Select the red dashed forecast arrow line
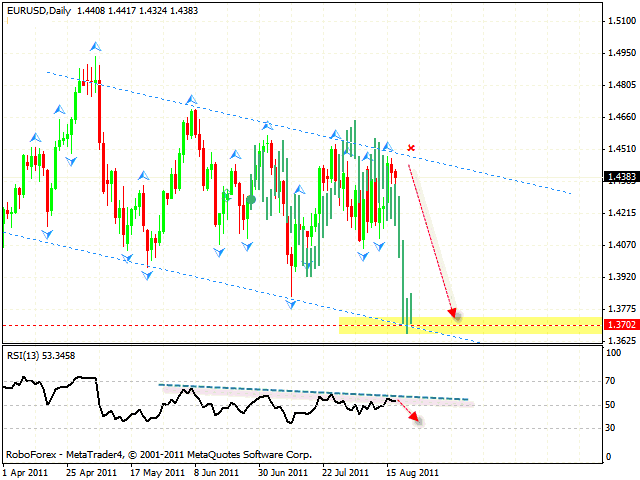640x480 pixels. click(x=430, y=235)
